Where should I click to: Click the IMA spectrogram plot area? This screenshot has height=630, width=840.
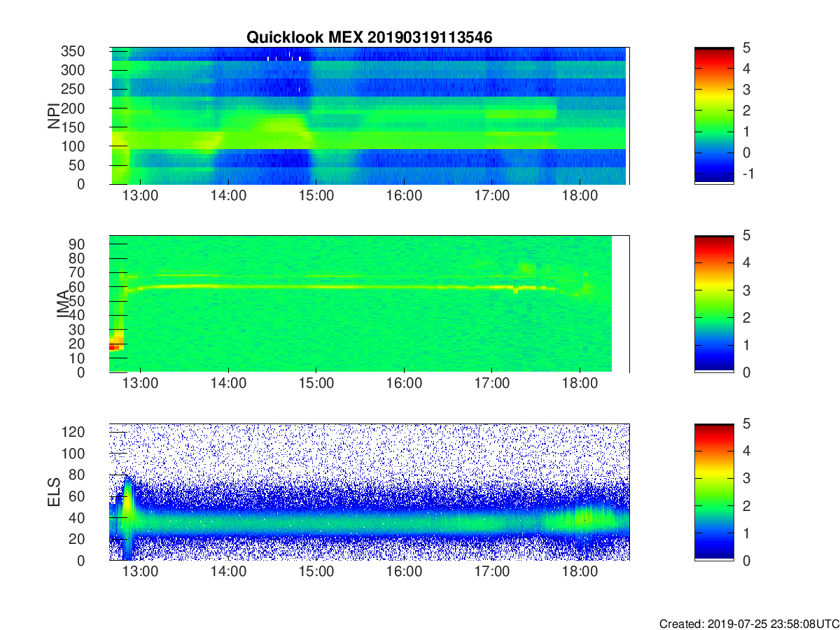[x=369, y=304]
